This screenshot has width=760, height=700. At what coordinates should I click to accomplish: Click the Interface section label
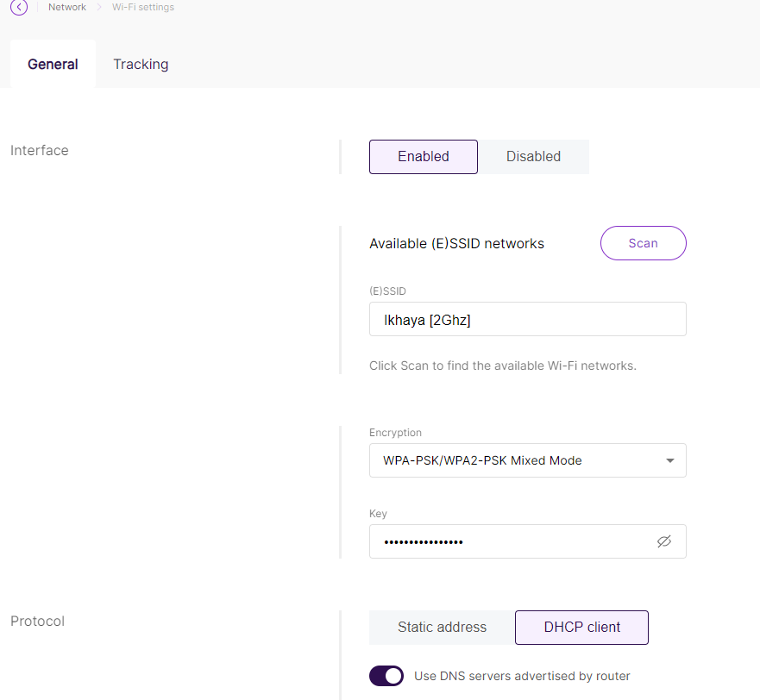click(x=40, y=151)
